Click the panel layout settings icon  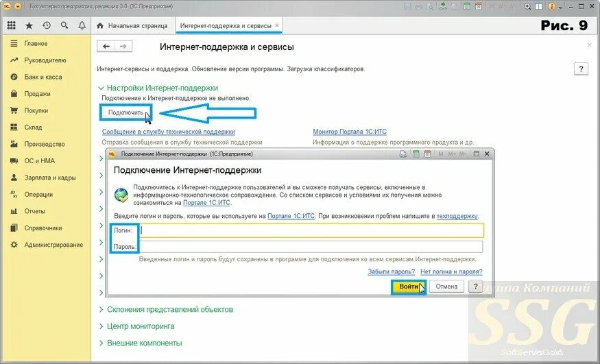538,6
